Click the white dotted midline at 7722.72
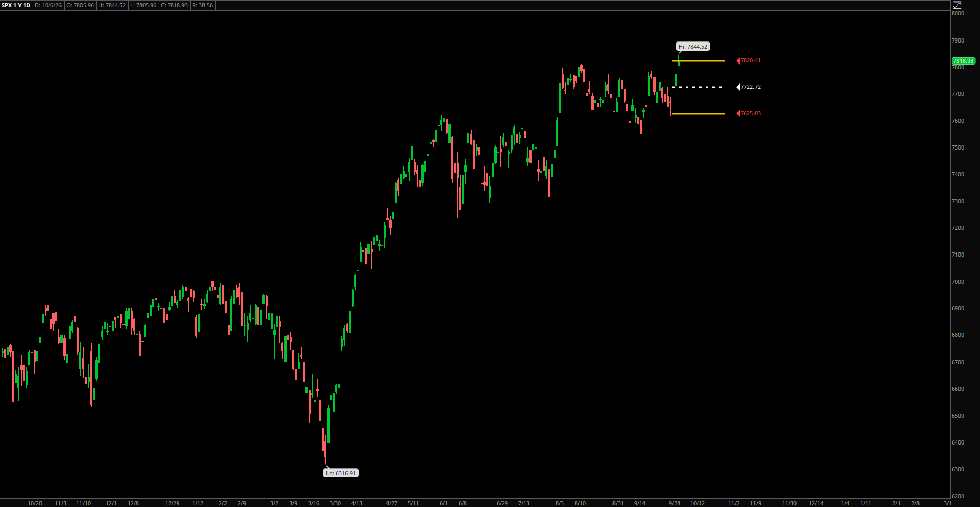 click(x=699, y=87)
